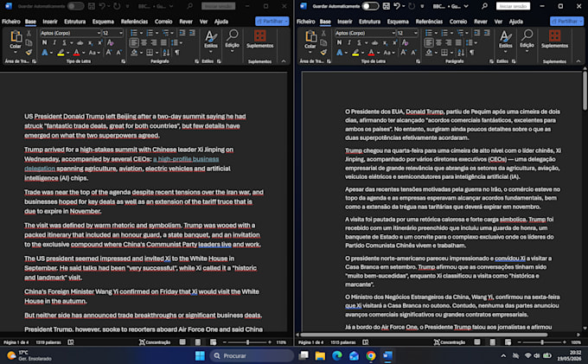This screenshot has height=364, width=588.
Task: Click zoom slider in left window status bar
Action: tap(247, 342)
